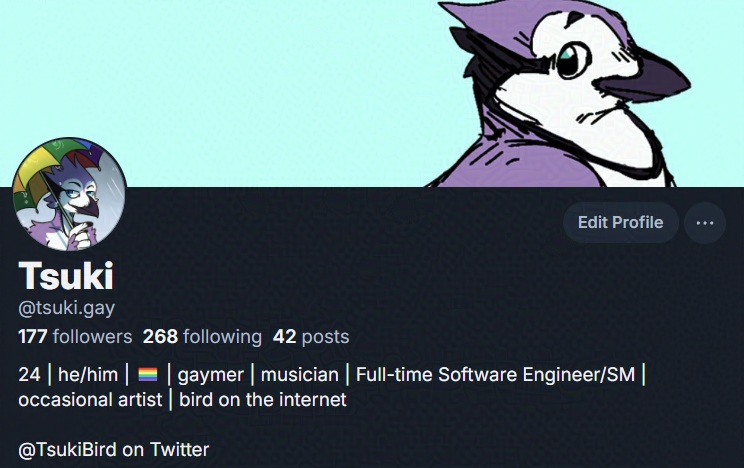Open the 268 following list
Viewport: 744px width, 468px height.
click(x=202, y=337)
